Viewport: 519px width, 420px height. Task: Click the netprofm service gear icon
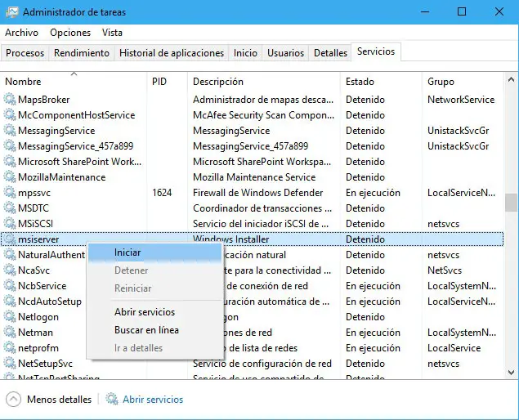pos(10,348)
